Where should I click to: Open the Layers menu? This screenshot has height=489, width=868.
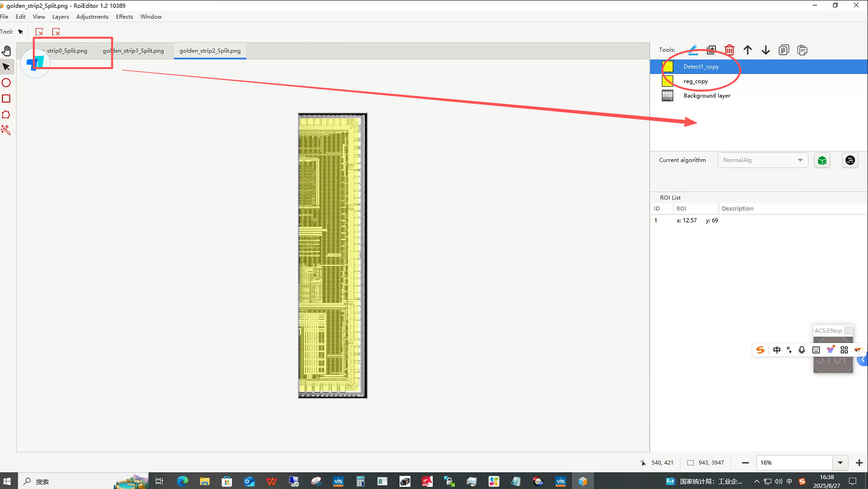61,17
